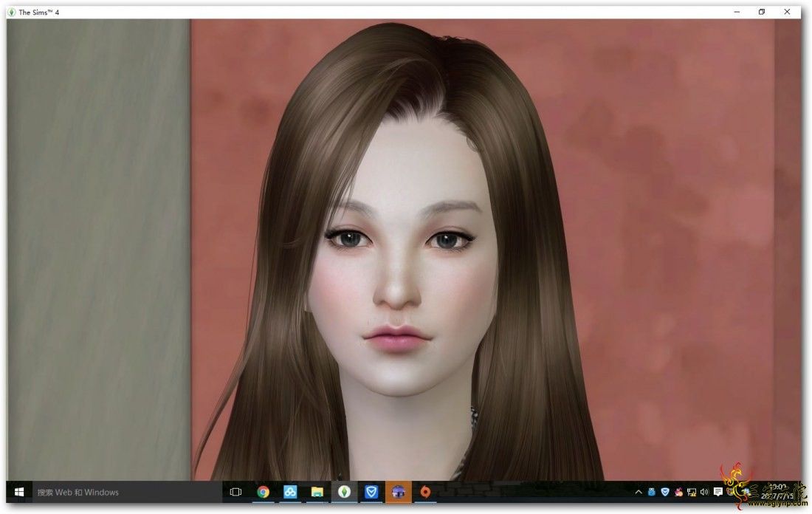
Task: Launch Google Chrome from the taskbar
Action: tap(263, 492)
